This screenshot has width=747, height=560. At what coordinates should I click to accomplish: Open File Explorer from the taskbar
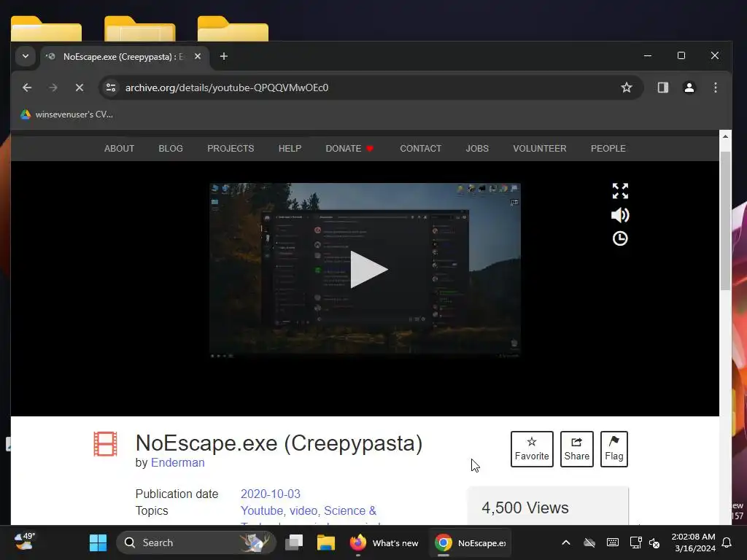coord(326,542)
